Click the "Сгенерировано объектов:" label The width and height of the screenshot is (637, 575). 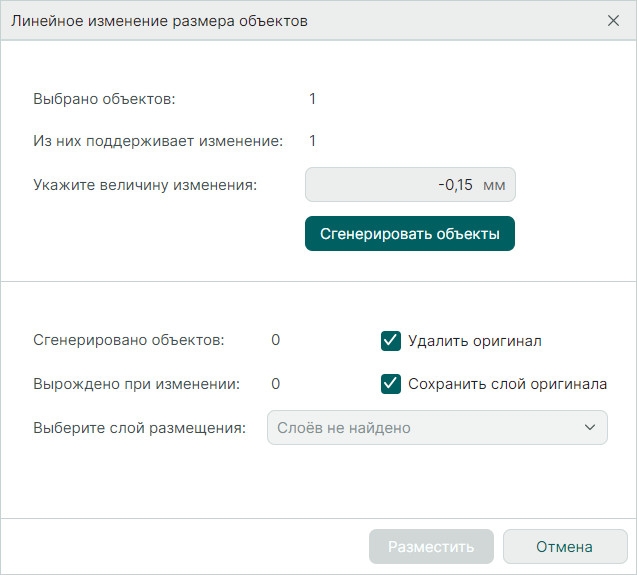point(129,340)
